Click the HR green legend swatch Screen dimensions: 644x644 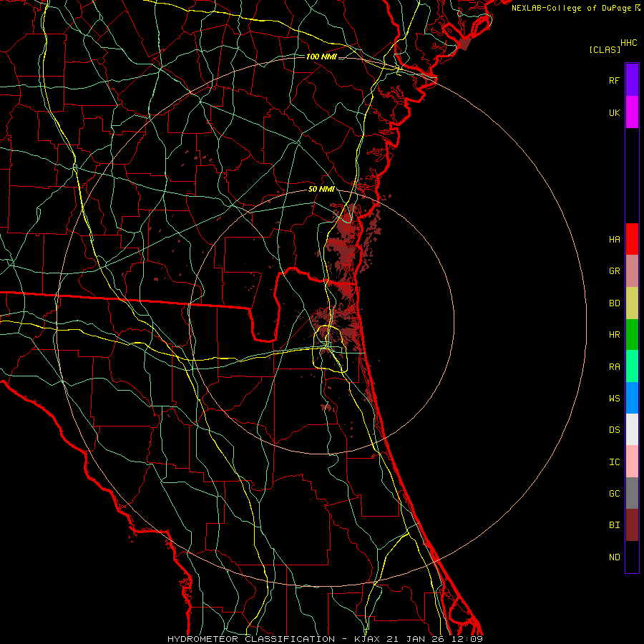(632, 335)
